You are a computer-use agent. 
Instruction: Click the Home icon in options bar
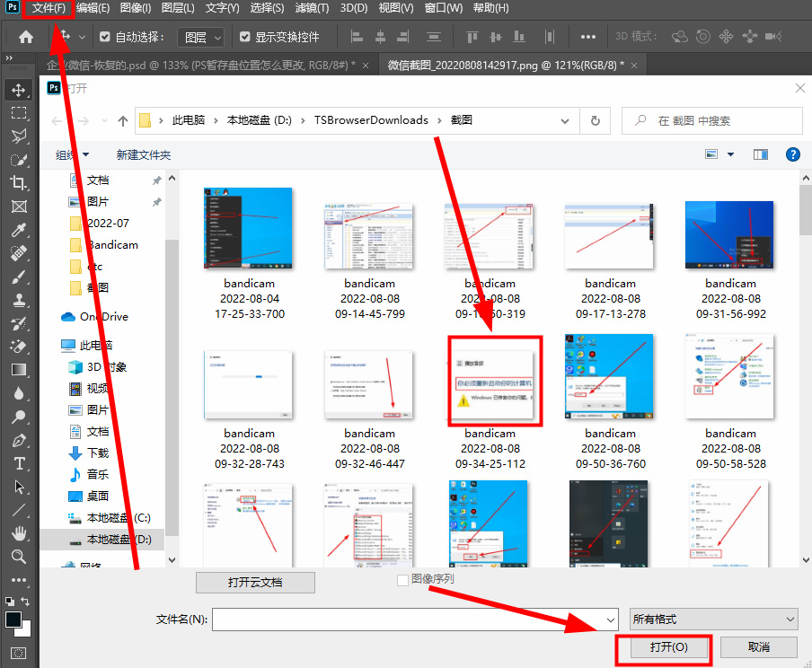(x=26, y=37)
